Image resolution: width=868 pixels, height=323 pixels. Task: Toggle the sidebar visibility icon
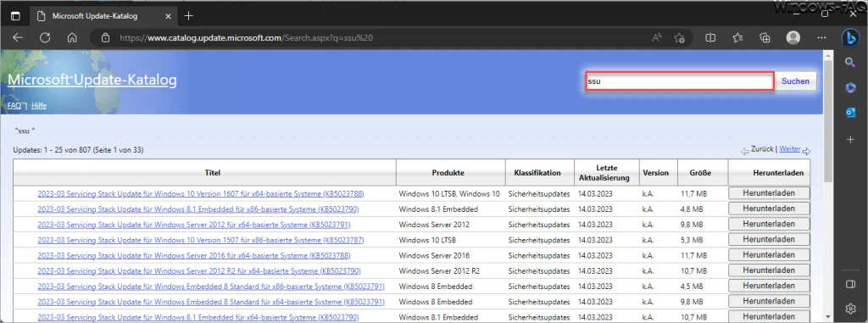tap(850, 284)
